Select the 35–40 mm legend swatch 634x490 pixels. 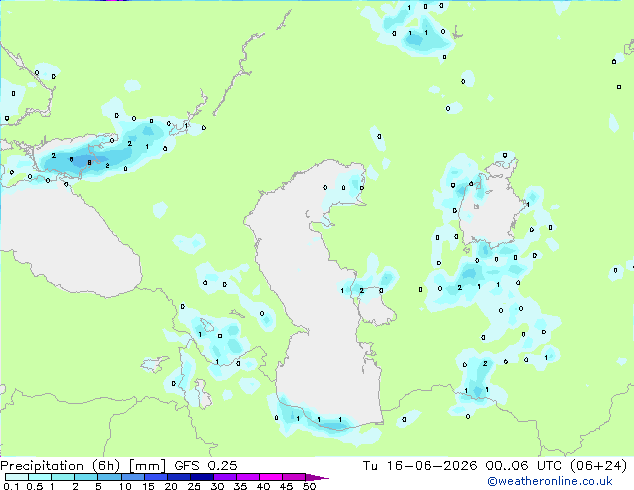tap(247, 477)
